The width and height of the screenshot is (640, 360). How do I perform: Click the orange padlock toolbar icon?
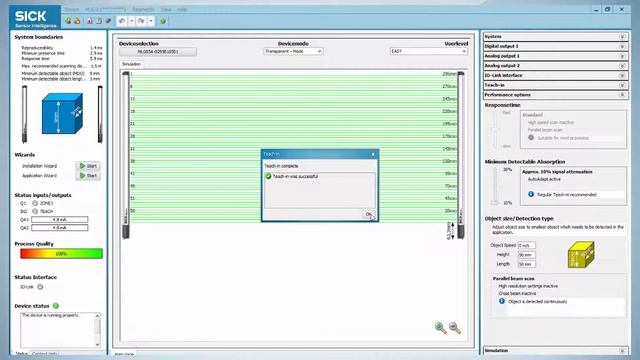[x=77, y=21]
